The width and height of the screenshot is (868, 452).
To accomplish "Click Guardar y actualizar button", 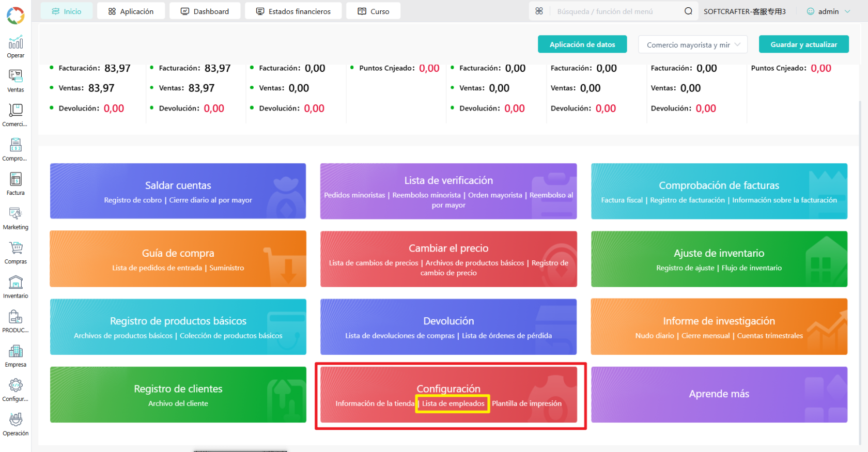I will click(x=804, y=44).
